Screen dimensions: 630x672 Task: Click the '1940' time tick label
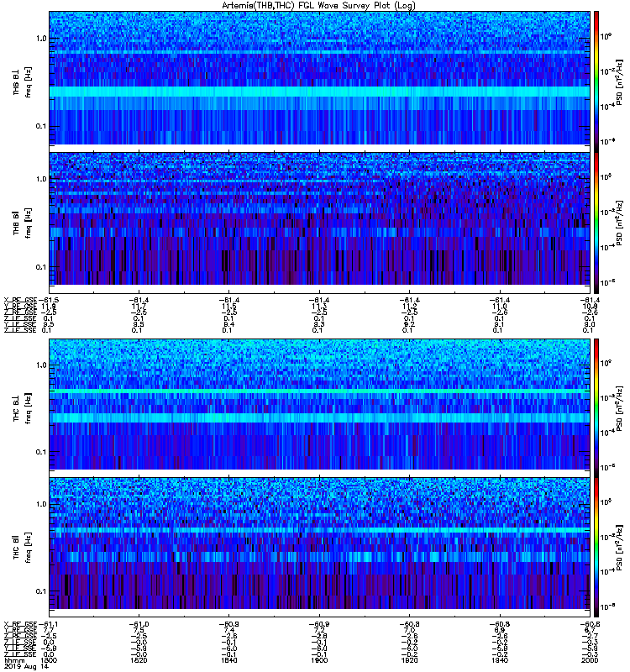click(x=500, y=660)
